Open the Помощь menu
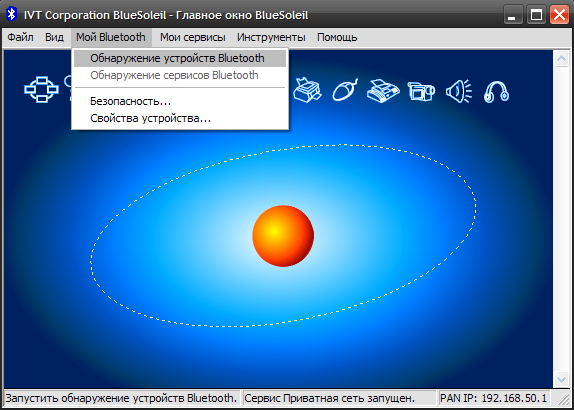 tap(337, 37)
